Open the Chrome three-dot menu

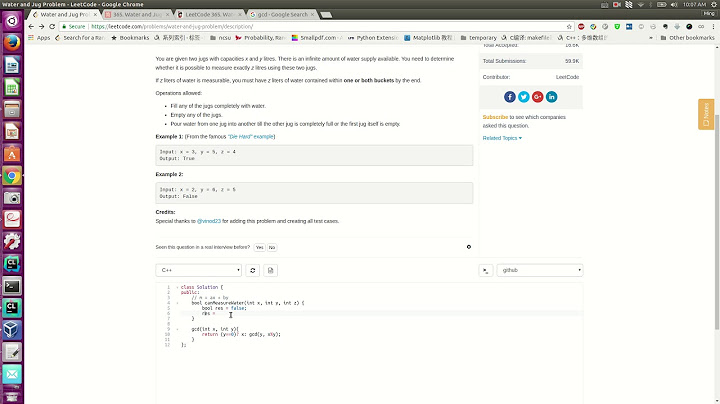[713, 27]
